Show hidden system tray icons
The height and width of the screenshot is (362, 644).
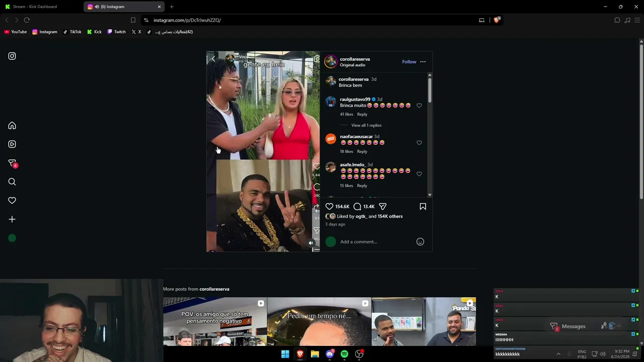click(x=558, y=354)
